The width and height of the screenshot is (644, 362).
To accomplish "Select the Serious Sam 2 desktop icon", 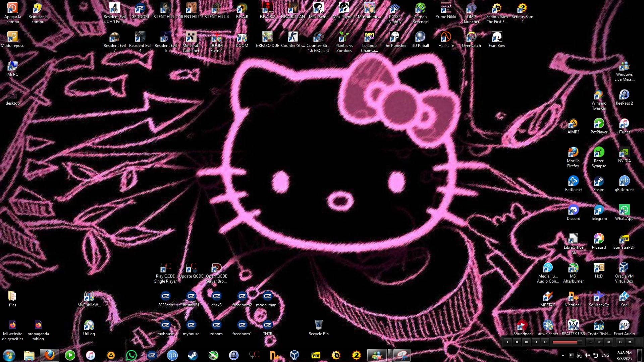I will click(522, 13).
